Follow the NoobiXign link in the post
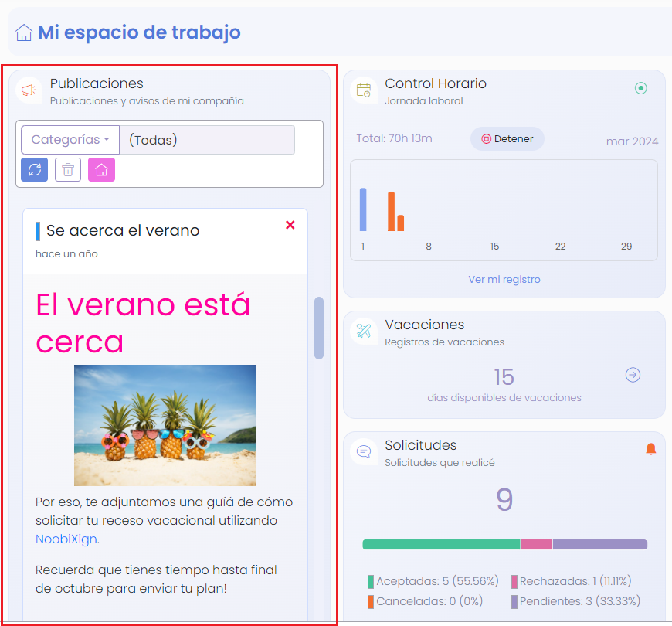This screenshot has height=626, width=672. click(x=66, y=539)
